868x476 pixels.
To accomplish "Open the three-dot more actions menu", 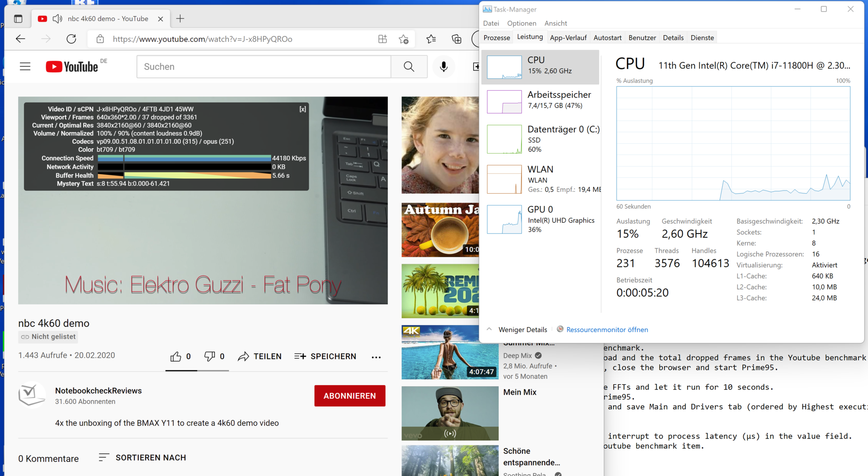I will tap(376, 357).
